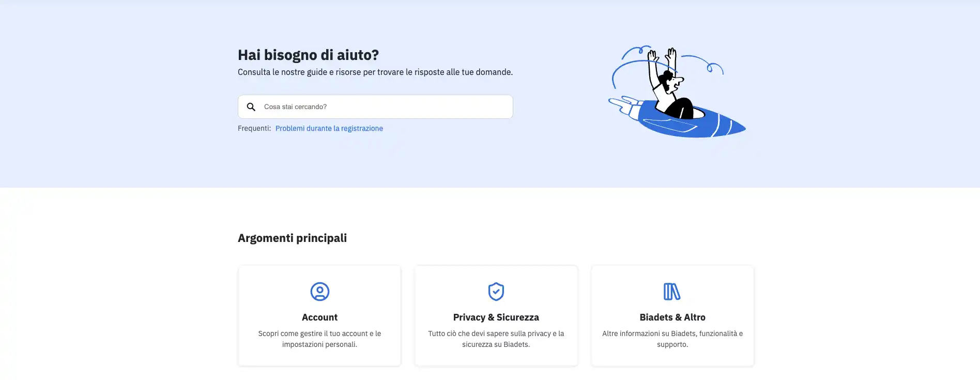Screen dimensions: 980x380
Task: Open 'Problemi durante la registrazione' link
Action: 329,128
